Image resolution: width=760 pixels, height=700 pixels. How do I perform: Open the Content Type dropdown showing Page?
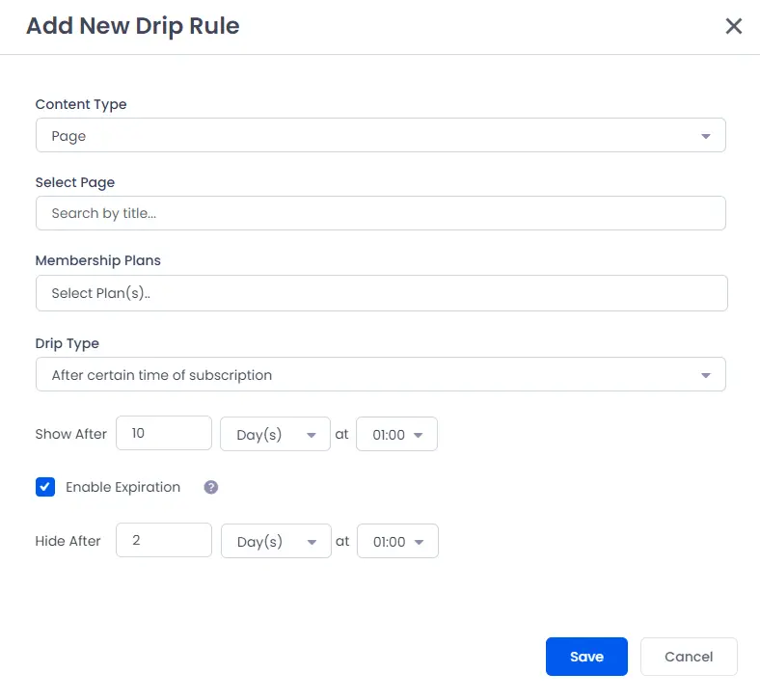click(380, 136)
